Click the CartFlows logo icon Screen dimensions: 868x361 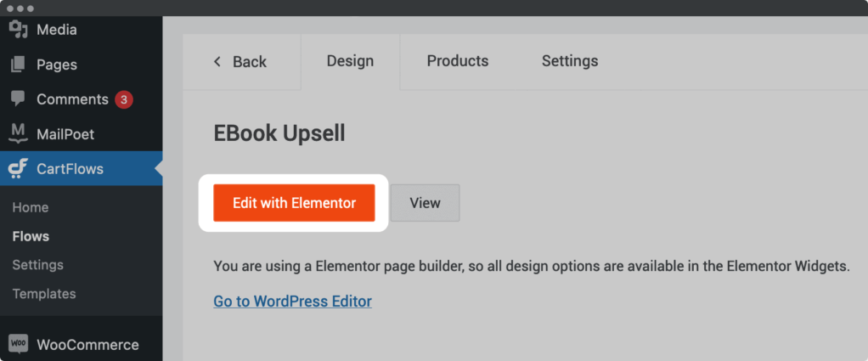coord(18,169)
